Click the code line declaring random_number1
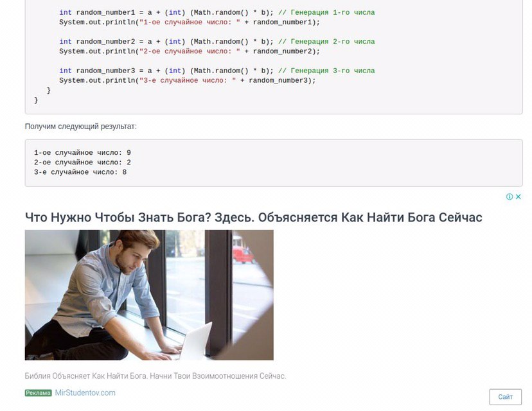532x411 pixels. click(217, 13)
